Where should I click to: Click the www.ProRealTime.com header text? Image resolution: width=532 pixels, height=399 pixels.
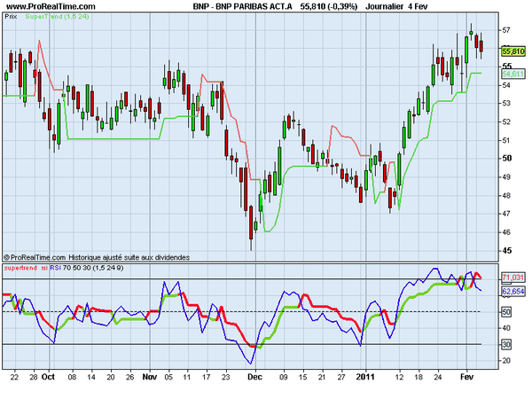coord(51,6)
